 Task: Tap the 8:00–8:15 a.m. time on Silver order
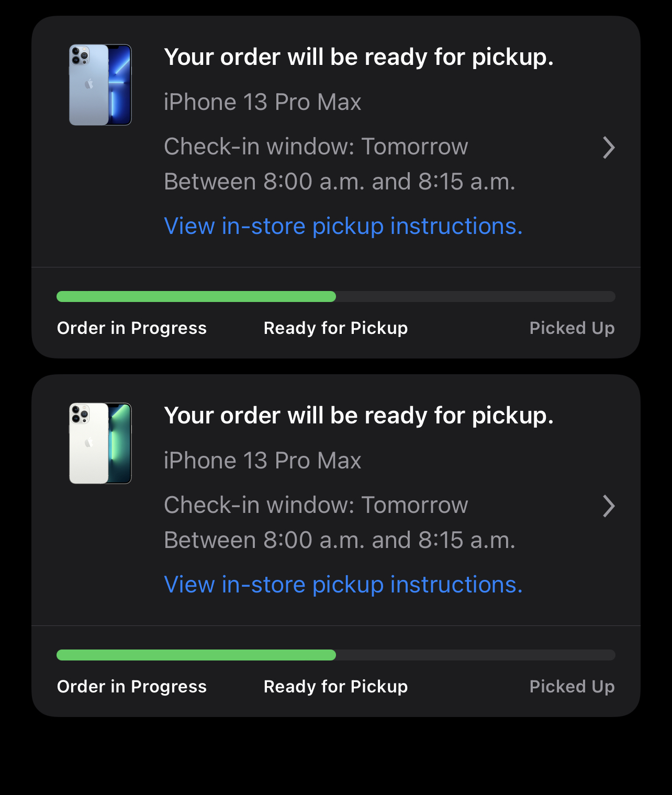pos(340,540)
